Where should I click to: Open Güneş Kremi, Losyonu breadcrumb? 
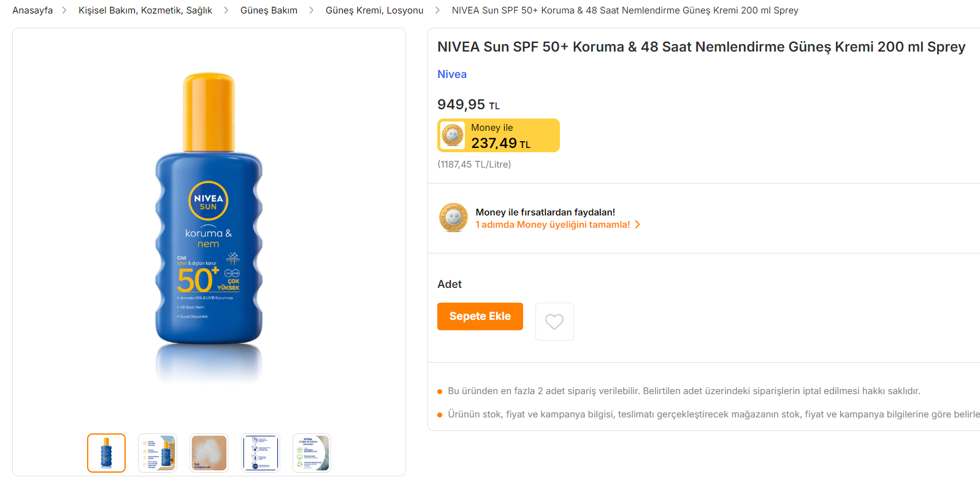click(x=374, y=10)
